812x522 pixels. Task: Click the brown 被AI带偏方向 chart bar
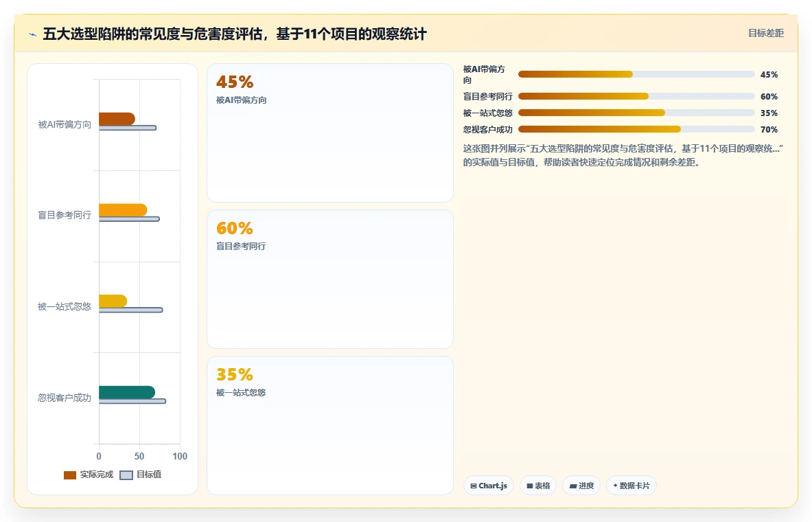coord(117,119)
